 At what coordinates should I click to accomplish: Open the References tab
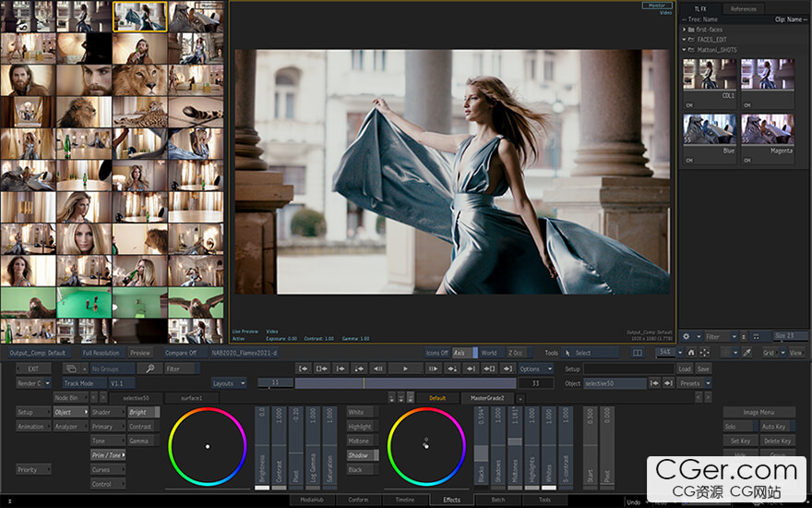point(743,9)
